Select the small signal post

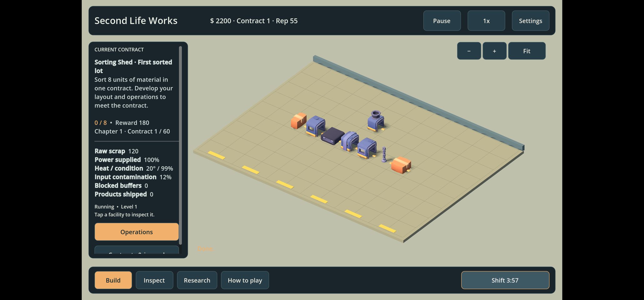click(384, 155)
